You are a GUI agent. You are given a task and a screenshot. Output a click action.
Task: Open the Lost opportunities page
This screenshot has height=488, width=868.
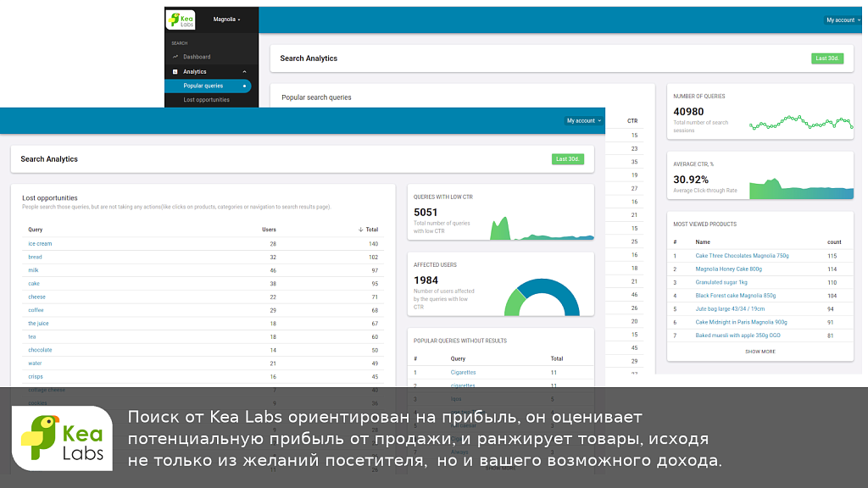pos(209,99)
